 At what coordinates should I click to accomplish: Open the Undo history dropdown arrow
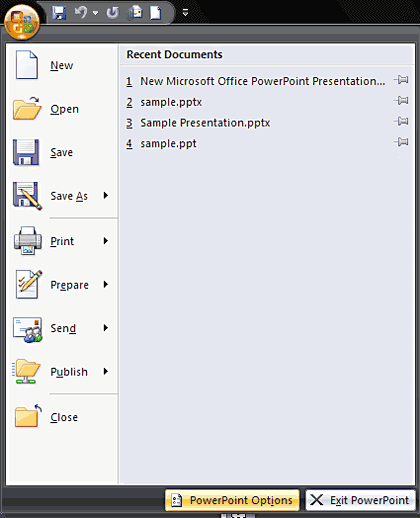[x=95, y=13]
